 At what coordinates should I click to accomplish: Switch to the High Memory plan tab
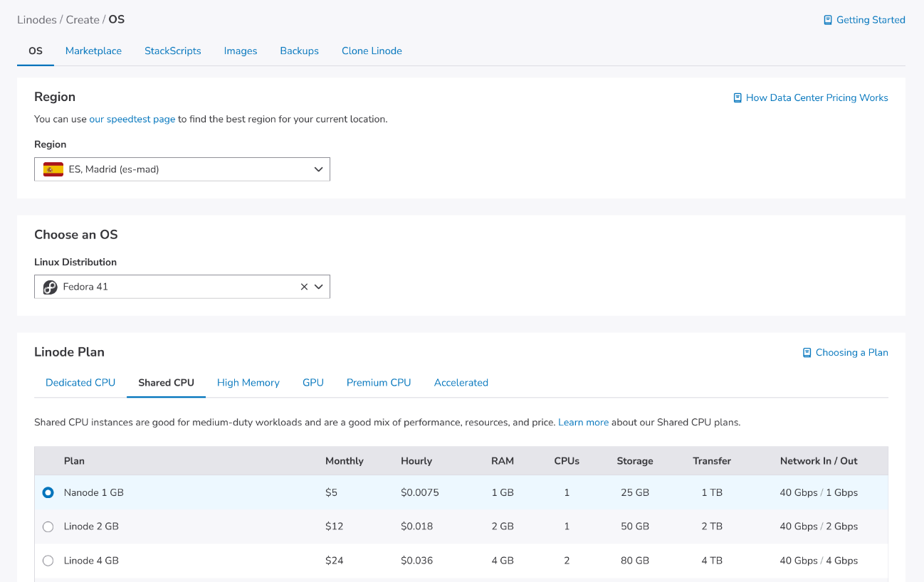[248, 383]
